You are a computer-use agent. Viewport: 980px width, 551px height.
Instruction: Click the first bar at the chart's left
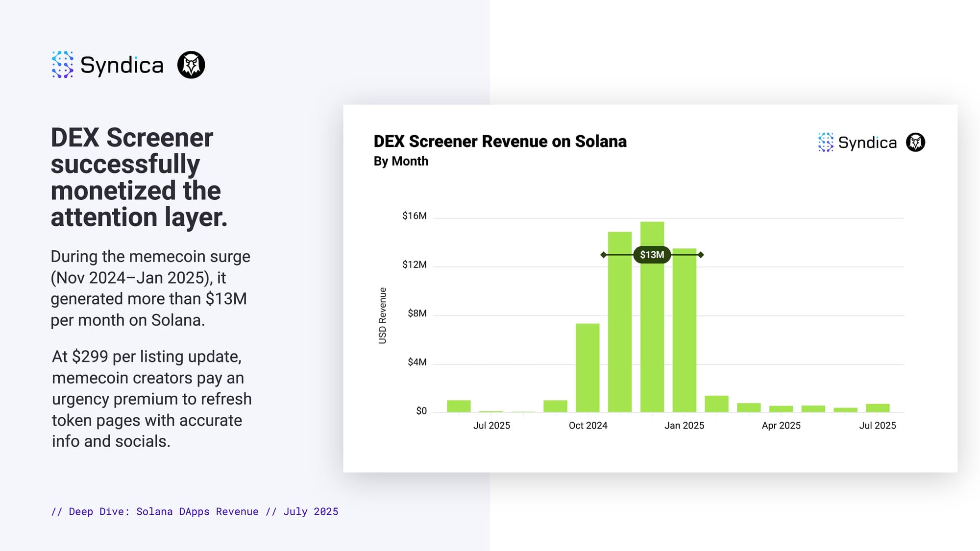459,406
